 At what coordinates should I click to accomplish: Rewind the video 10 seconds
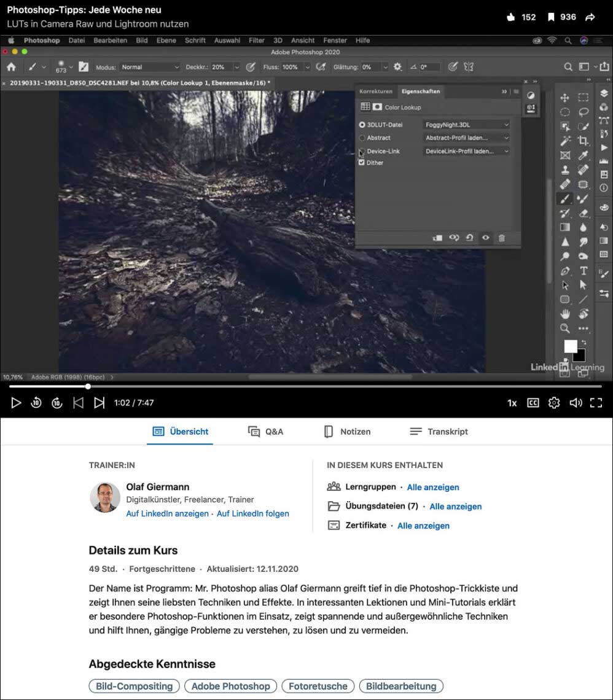coord(36,403)
